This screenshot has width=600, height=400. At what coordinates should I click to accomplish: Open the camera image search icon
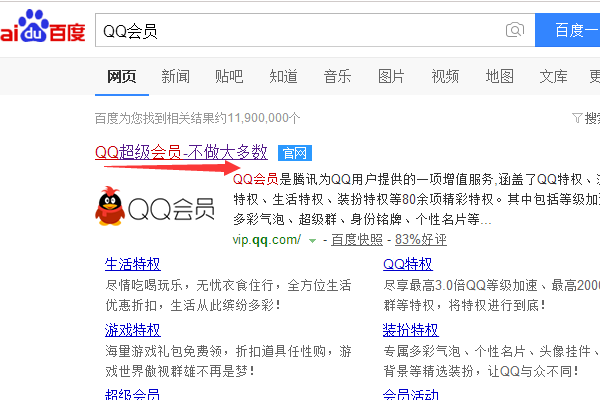[x=515, y=30]
